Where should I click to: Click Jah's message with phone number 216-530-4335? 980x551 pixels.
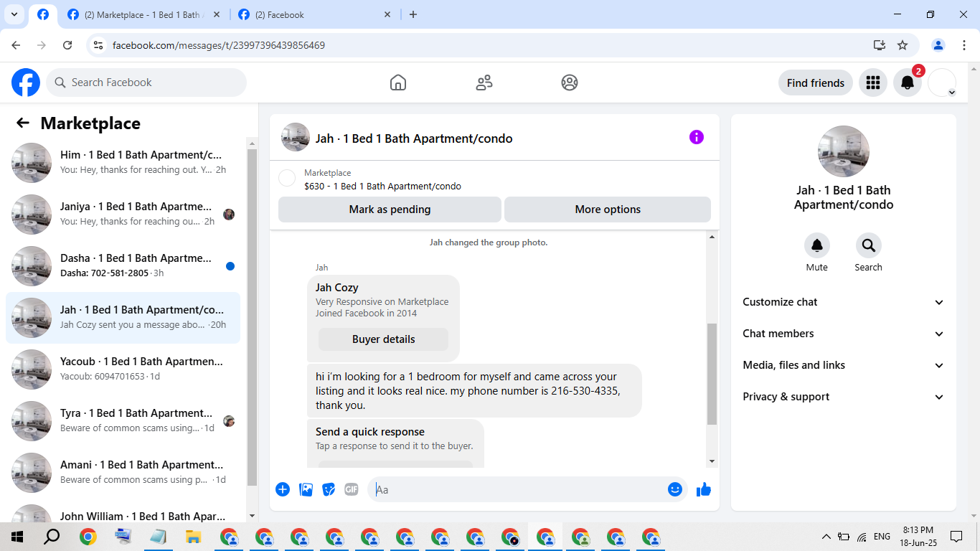pyautogui.click(x=474, y=390)
